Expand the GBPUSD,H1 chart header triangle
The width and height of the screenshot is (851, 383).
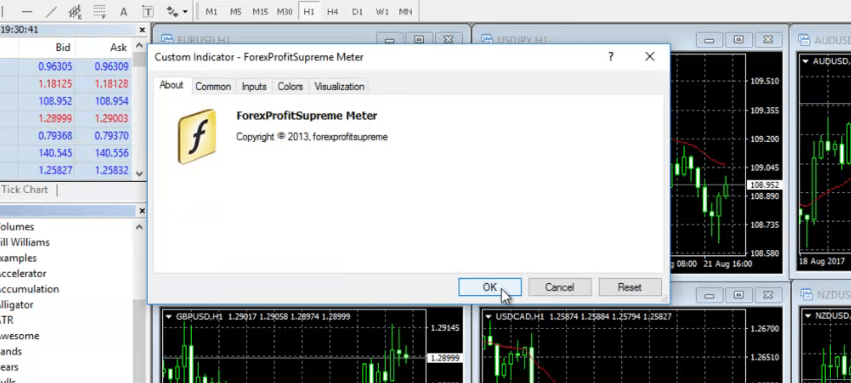click(169, 317)
